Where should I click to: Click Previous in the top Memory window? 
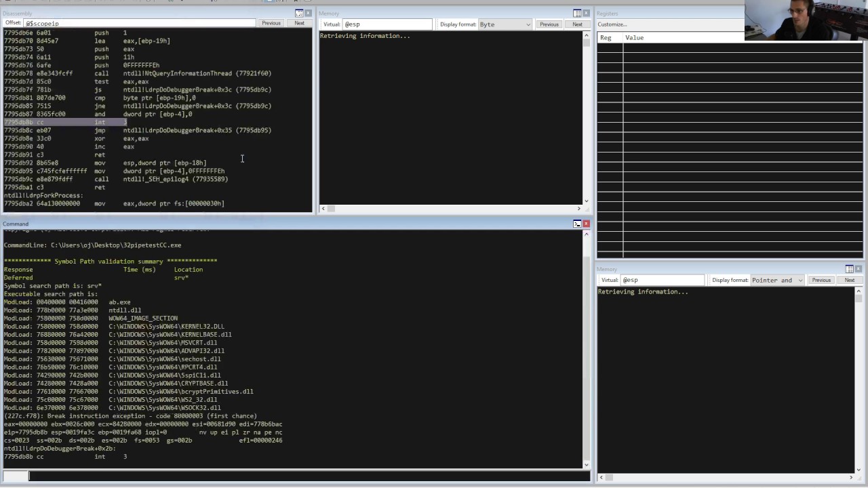tap(549, 24)
